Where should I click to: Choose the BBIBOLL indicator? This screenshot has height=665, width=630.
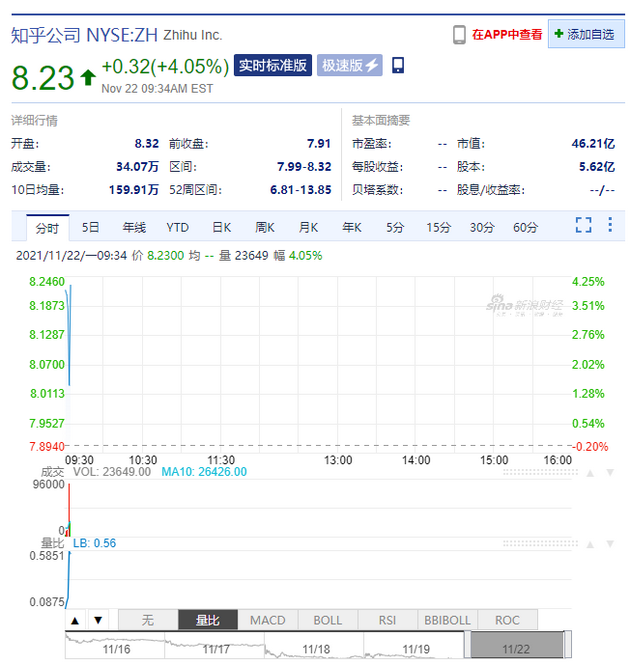tap(448, 620)
